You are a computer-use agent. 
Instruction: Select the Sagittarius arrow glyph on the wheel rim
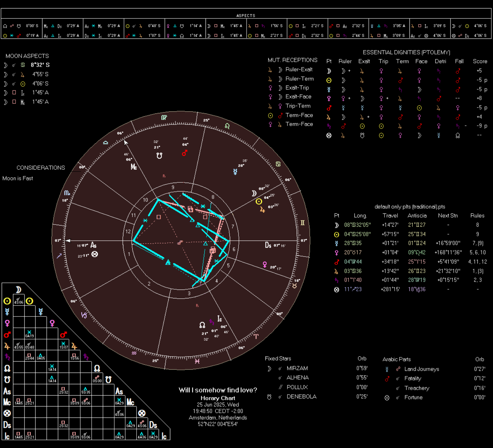(x=59, y=256)
